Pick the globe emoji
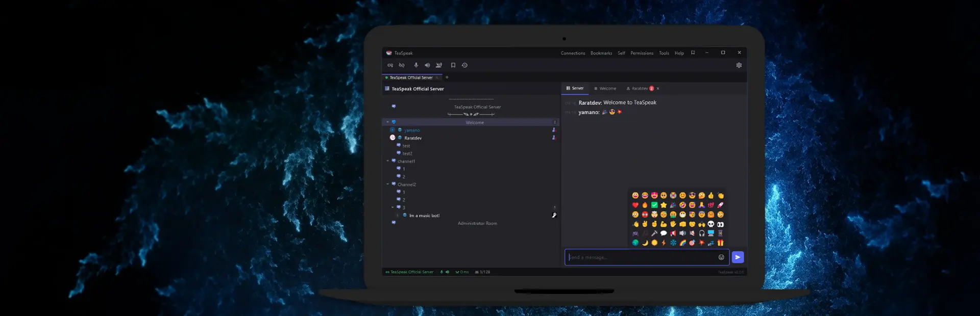Image resolution: width=980 pixels, height=316 pixels. pos(635,243)
